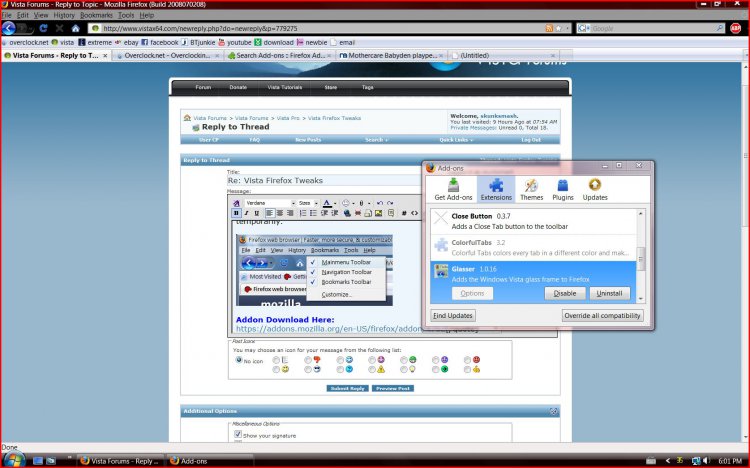The width and height of the screenshot is (750, 468).
Task: Open the Verdana font dropdown
Action: click(270, 203)
